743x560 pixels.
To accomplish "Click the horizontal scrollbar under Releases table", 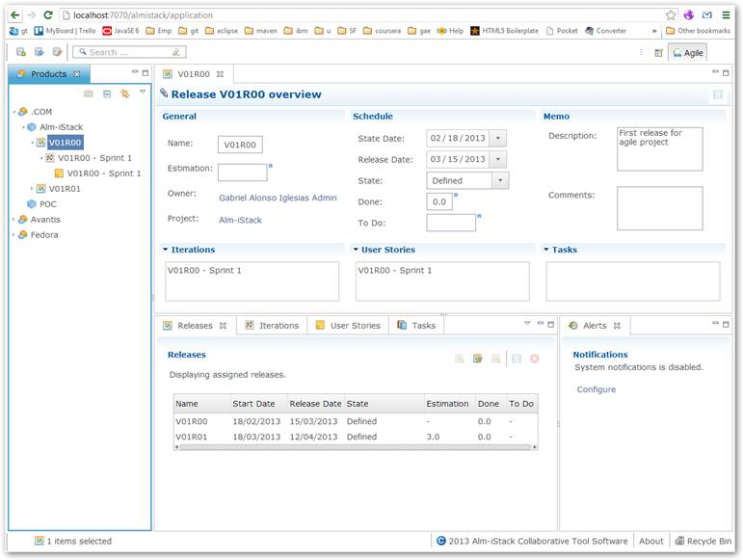I will point(356,447).
